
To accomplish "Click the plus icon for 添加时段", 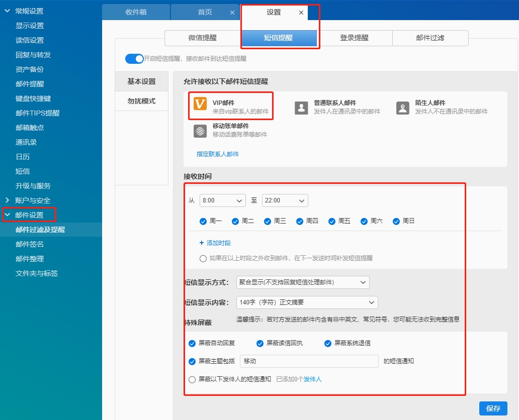I will [202, 243].
